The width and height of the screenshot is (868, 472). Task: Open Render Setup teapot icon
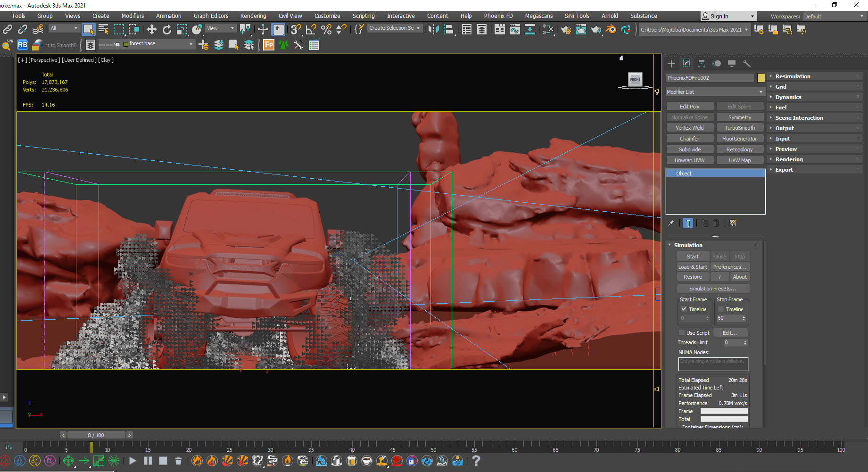point(566,29)
